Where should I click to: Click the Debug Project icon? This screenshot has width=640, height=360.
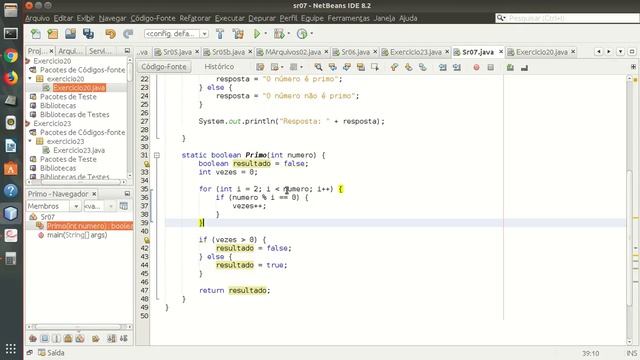279,34
